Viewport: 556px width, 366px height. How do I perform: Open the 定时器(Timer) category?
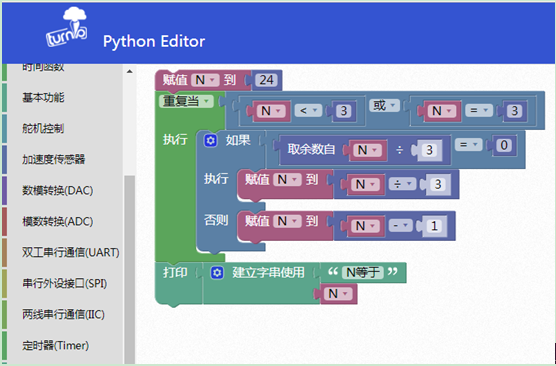55,345
